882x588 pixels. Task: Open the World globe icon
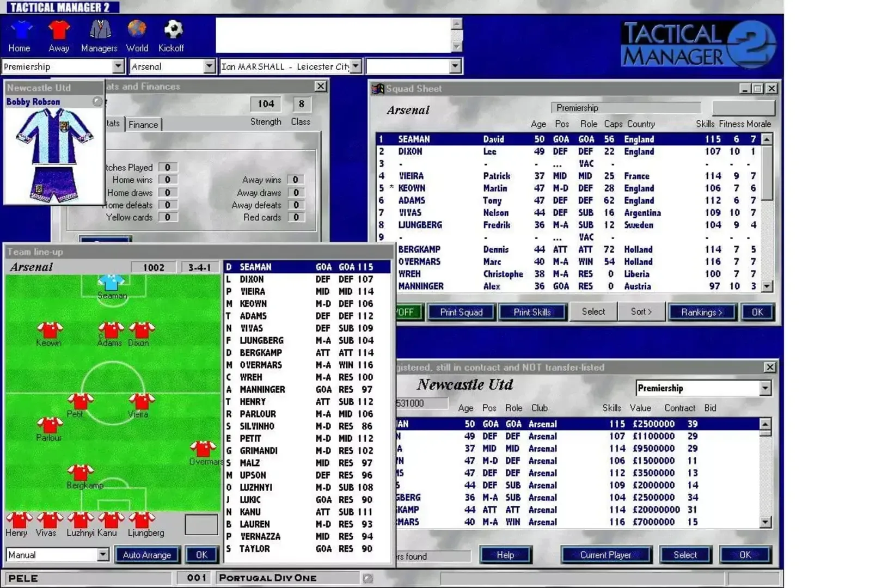click(137, 30)
